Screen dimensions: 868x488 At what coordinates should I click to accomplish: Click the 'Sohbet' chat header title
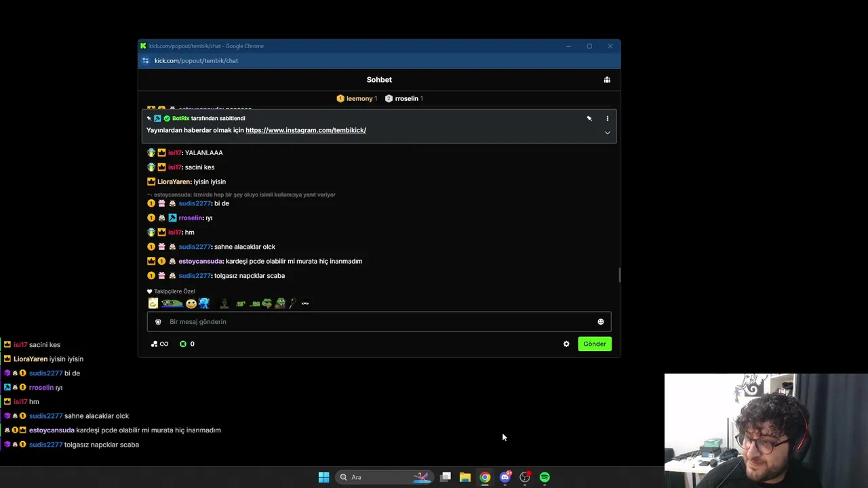coord(379,80)
